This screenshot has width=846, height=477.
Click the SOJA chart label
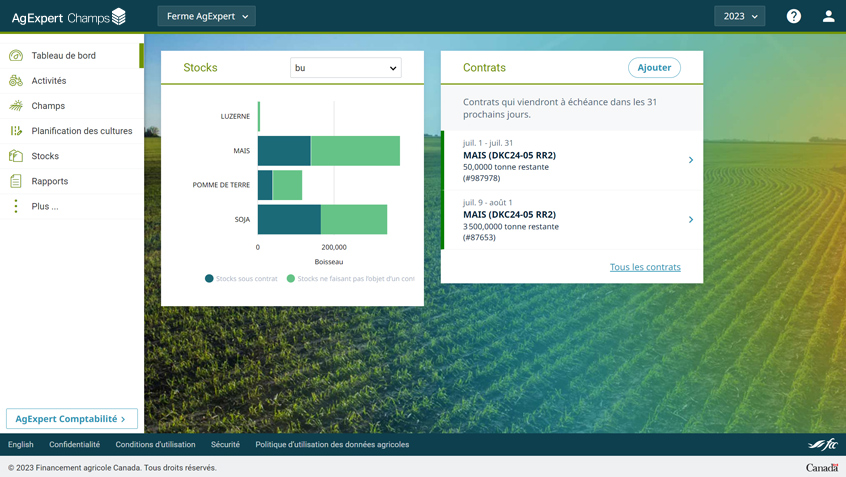[242, 220]
